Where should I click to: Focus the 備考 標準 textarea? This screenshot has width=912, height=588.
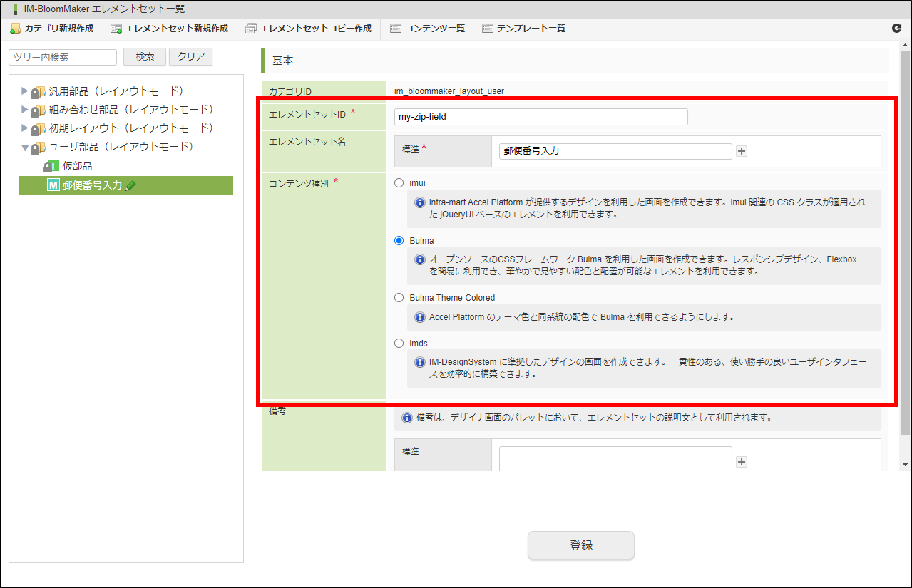pos(615,459)
